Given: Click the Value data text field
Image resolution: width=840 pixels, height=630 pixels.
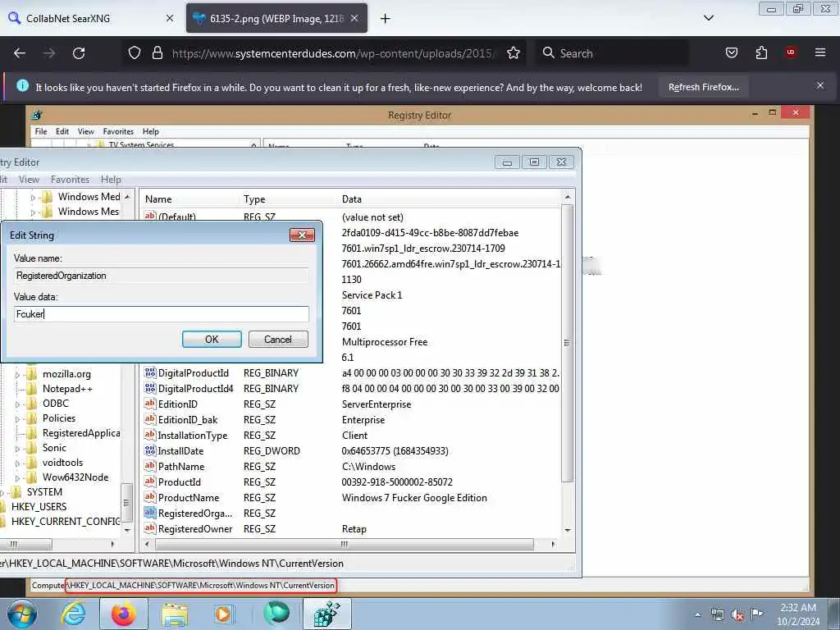Looking at the screenshot, I should click(162, 314).
